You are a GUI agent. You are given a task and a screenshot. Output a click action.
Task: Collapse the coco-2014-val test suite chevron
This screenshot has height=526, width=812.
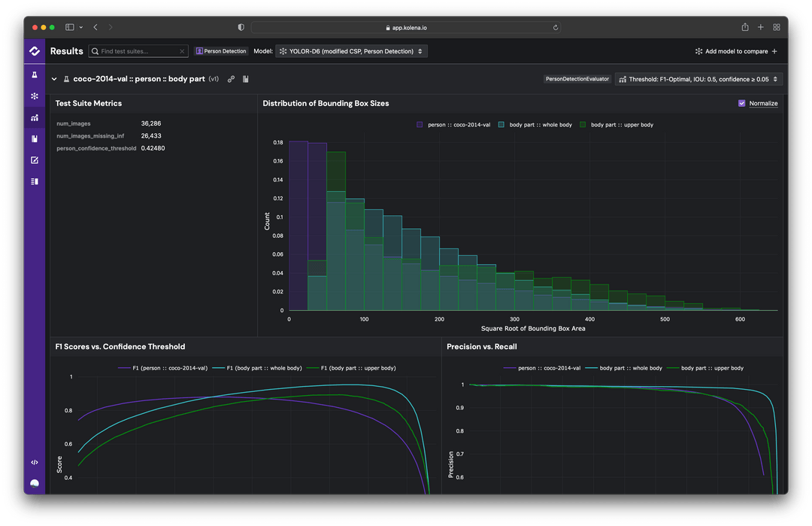pyautogui.click(x=54, y=79)
